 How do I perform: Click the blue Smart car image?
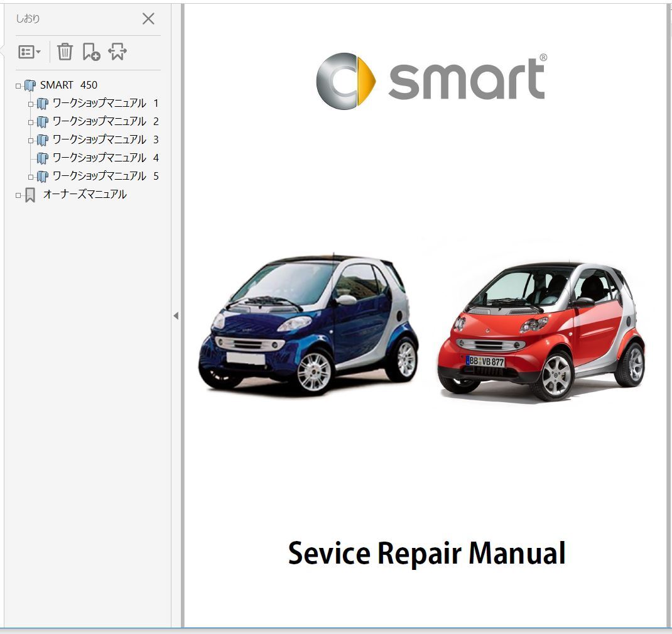tap(308, 324)
